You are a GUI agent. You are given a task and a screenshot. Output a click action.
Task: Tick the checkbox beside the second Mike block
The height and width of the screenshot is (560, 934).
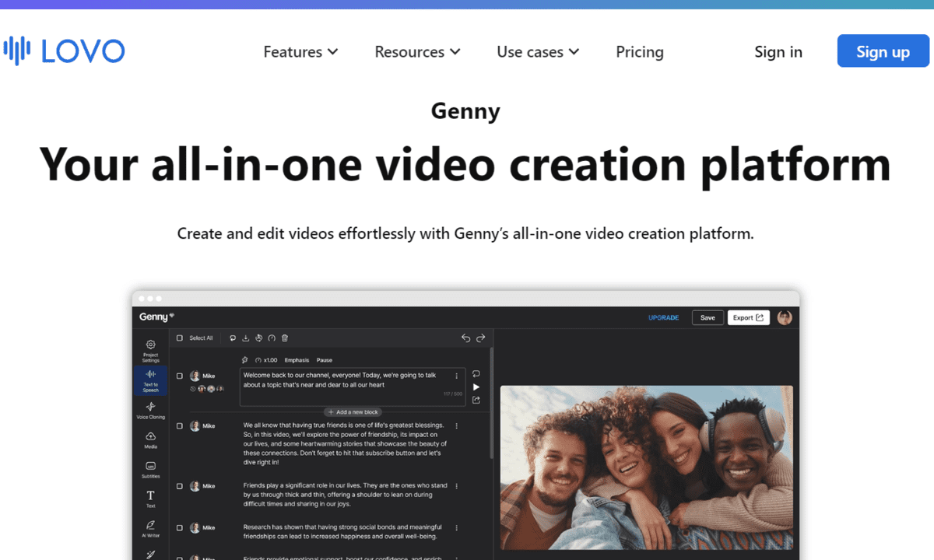180,426
